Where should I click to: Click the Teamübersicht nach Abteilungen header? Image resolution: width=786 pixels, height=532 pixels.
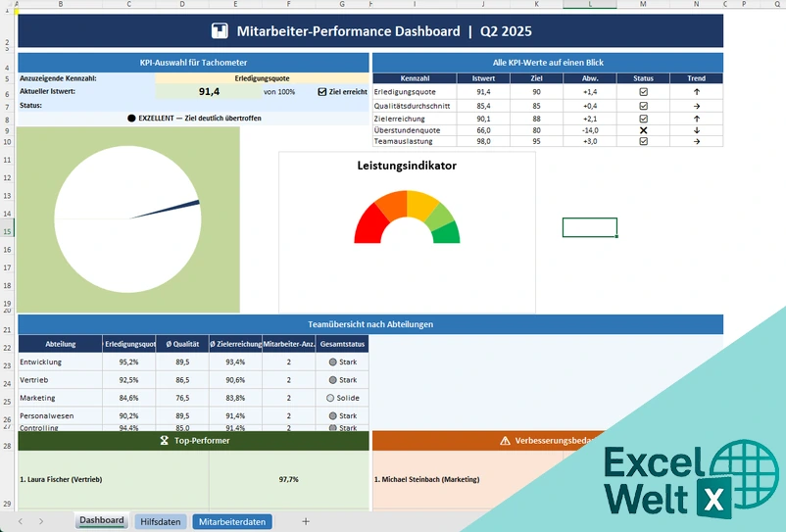point(370,324)
